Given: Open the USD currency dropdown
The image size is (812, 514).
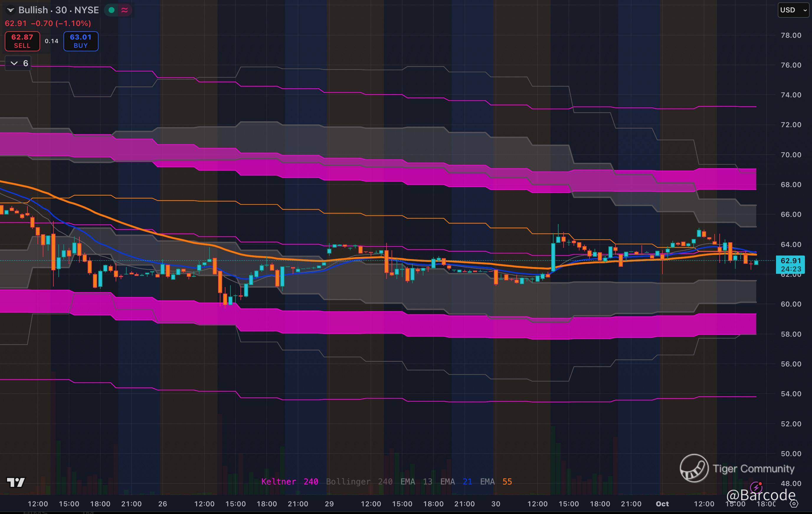Looking at the screenshot, I should (x=793, y=10).
